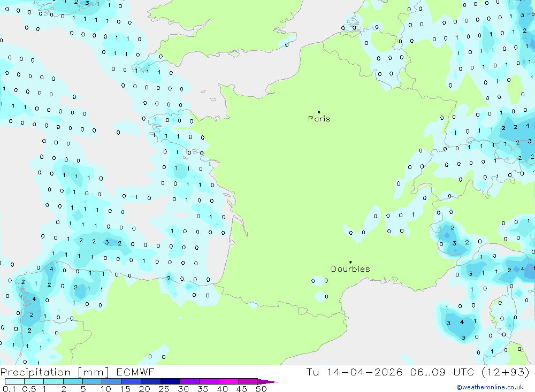
Task: Click the date 'Tu 14-04-2026' text
Action: [354, 372]
